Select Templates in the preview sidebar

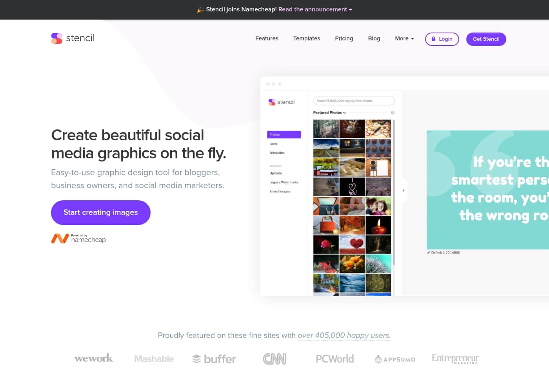tap(277, 153)
